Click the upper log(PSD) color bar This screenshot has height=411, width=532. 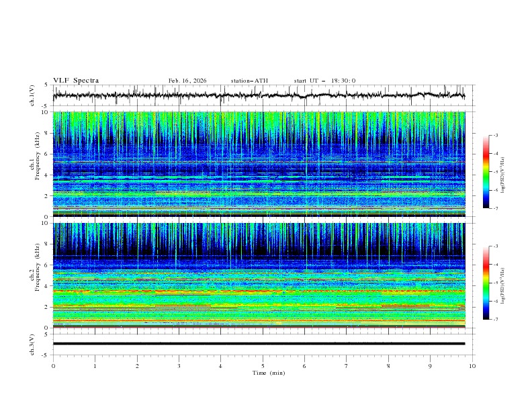[486, 171]
